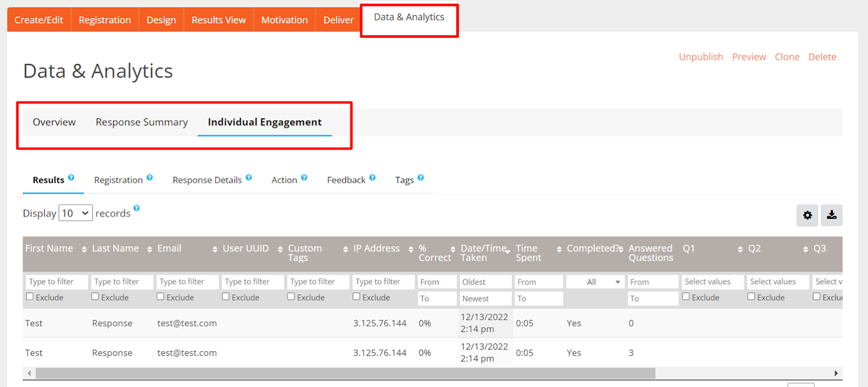Sort by Q2 column arrows
Screen dimensions: 868x387
(806, 249)
